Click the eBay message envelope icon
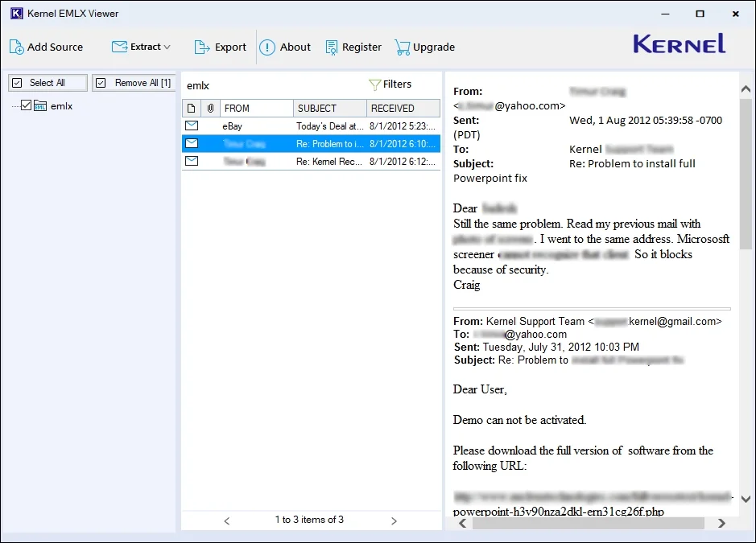The width and height of the screenshot is (756, 543). pyautogui.click(x=192, y=126)
